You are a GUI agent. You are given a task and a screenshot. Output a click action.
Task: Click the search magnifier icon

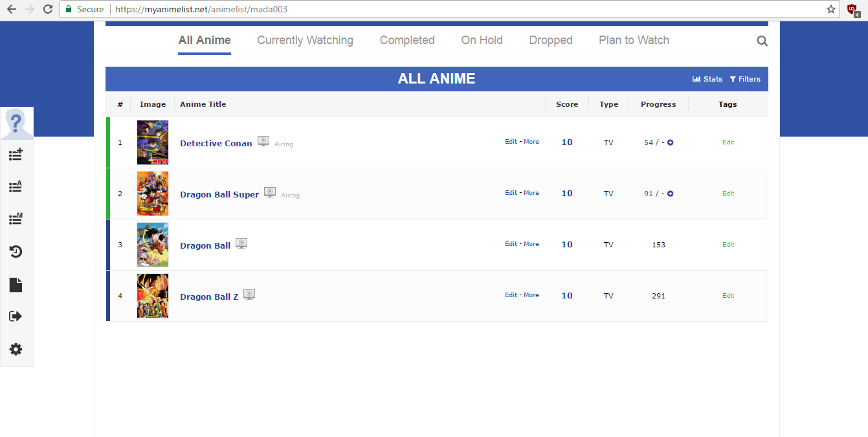coord(762,41)
